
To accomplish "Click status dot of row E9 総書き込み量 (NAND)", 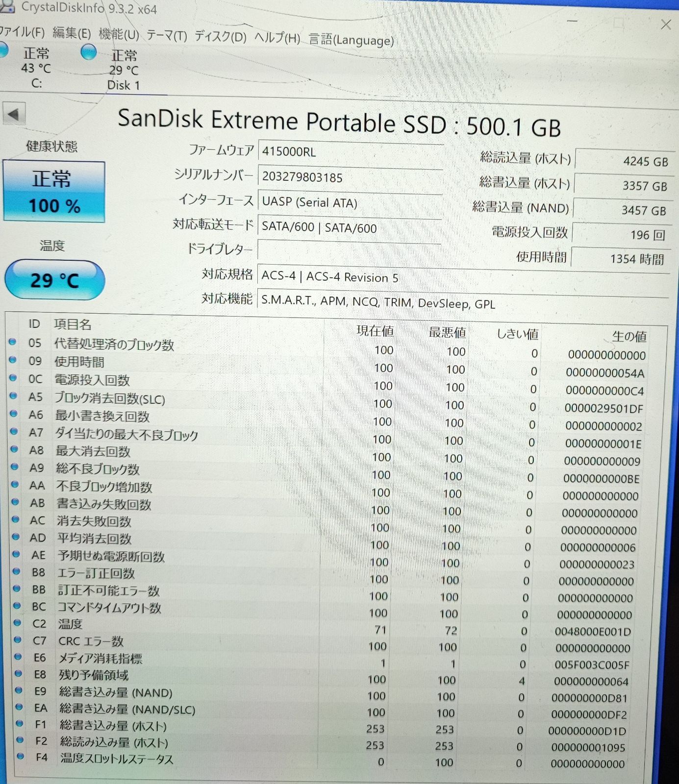I will [x=19, y=690].
